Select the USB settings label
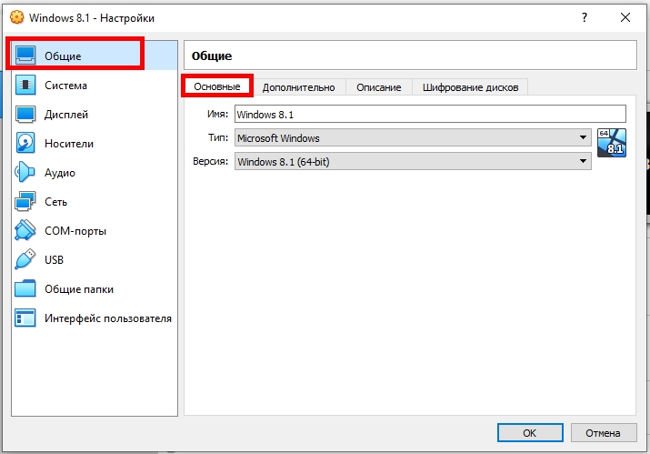The image size is (650, 454). point(54,260)
